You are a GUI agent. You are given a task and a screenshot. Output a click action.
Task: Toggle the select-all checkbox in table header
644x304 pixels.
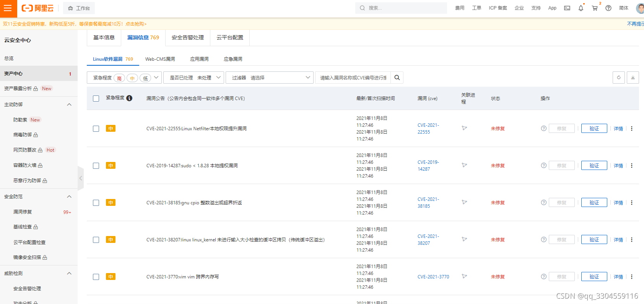pos(96,99)
